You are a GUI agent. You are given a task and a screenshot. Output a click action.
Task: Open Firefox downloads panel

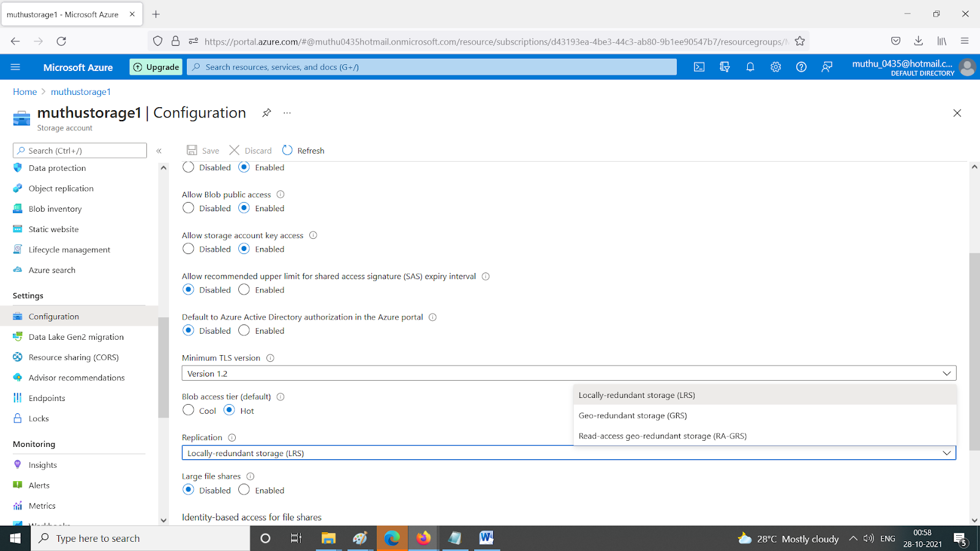click(x=918, y=41)
